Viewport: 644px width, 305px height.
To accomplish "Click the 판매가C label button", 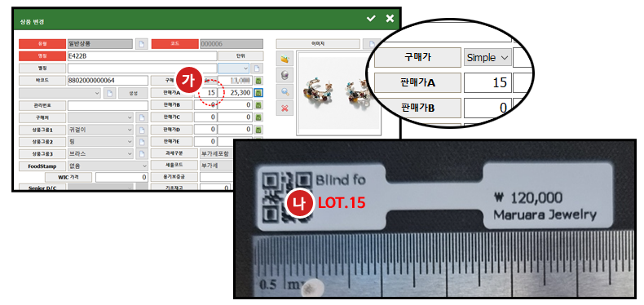I will pos(172,117).
